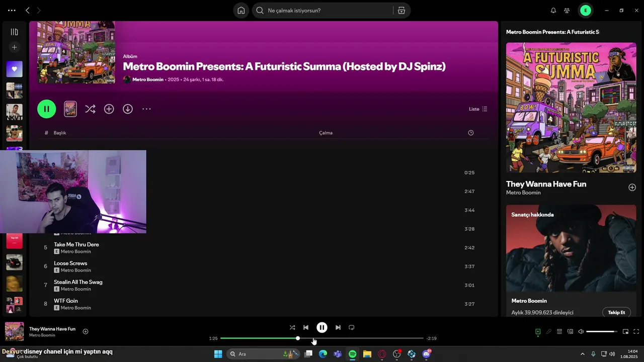Toggle the Now Playing view icon

(x=538, y=331)
